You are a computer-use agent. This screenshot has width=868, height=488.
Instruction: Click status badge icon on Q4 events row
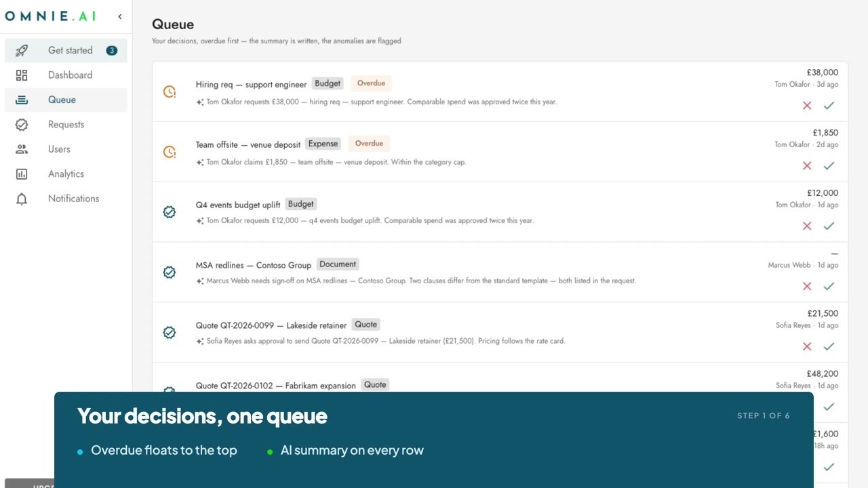pos(170,212)
